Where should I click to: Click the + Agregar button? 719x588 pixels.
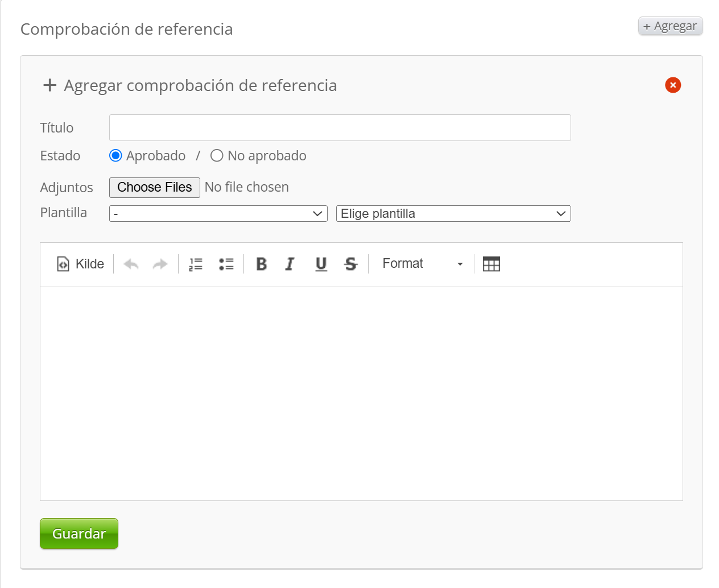[x=670, y=26]
